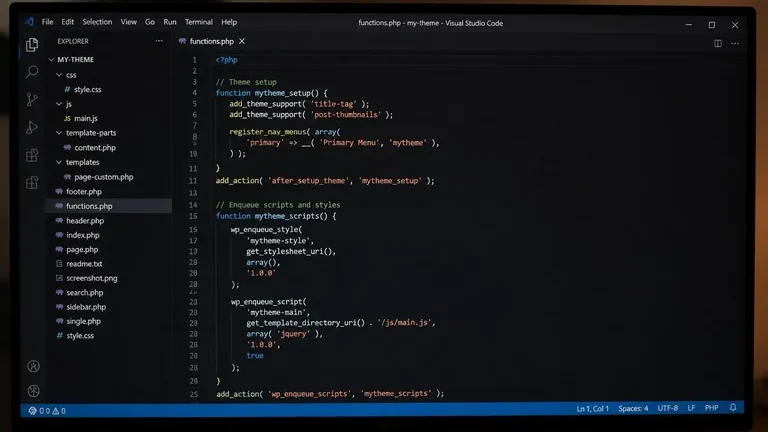This screenshot has width=768, height=432.
Task: Click line number 1 in the gutter
Action: click(x=194, y=60)
